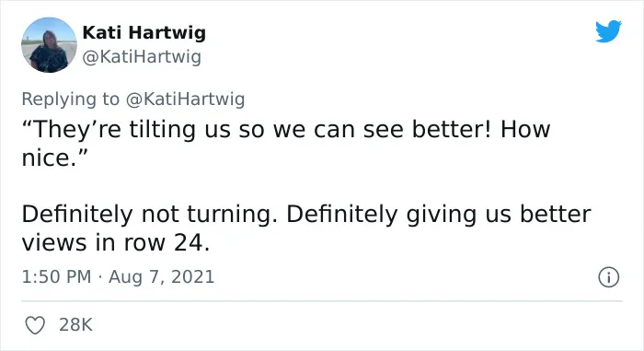Image resolution: width=644 pixels, height=351 pixels.
Task: Click the Kati Hartwig display name
Action: pos(144,32)
